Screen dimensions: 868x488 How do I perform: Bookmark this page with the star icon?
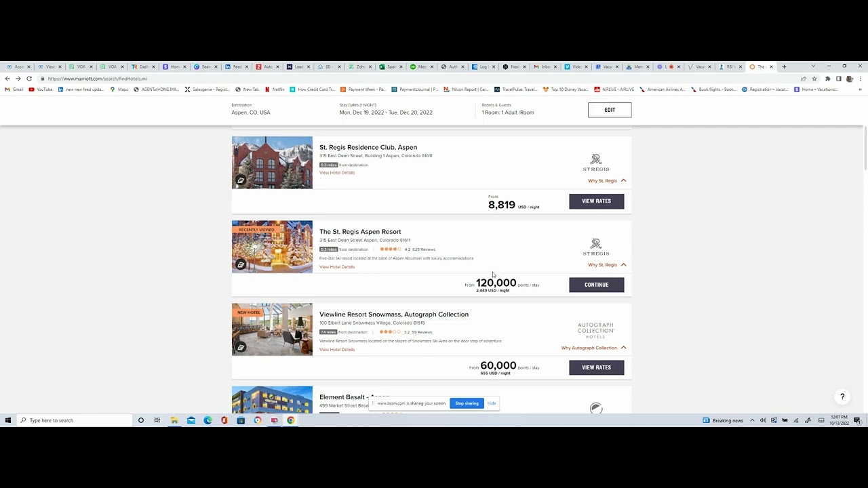tap(814, 79)
